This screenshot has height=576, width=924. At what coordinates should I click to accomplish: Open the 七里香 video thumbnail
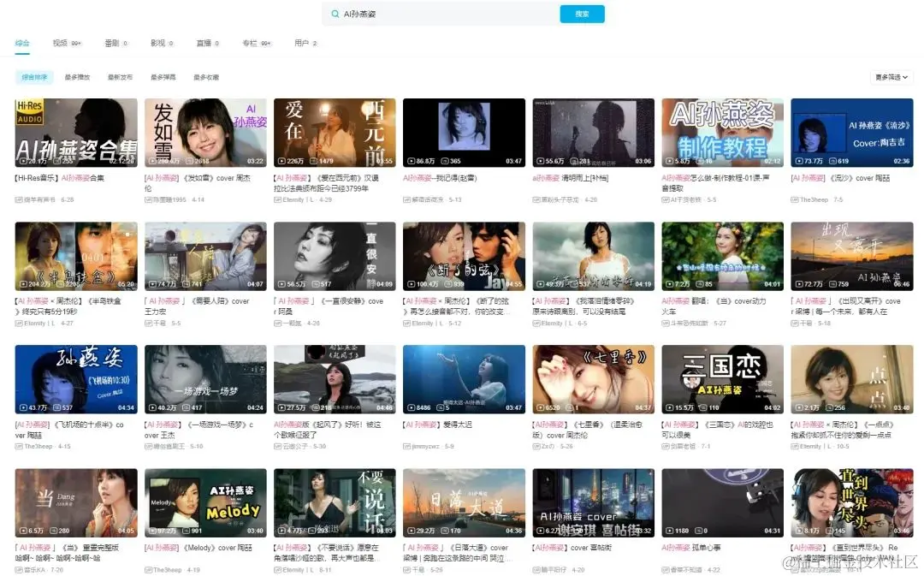pos(594,379)
